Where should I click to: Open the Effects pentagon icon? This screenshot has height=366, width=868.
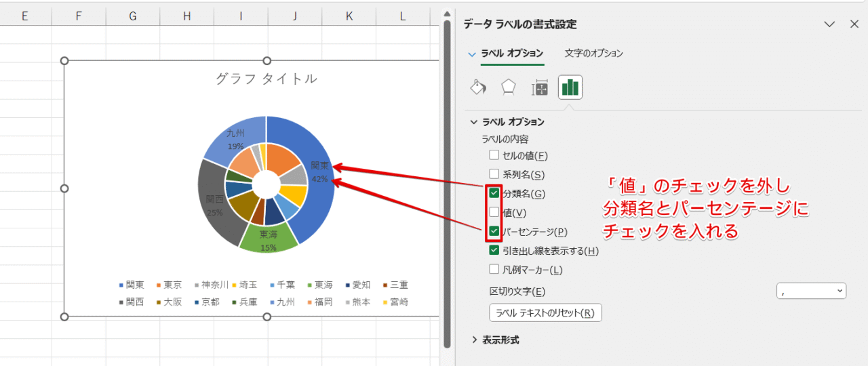click(x=509, y=87)
